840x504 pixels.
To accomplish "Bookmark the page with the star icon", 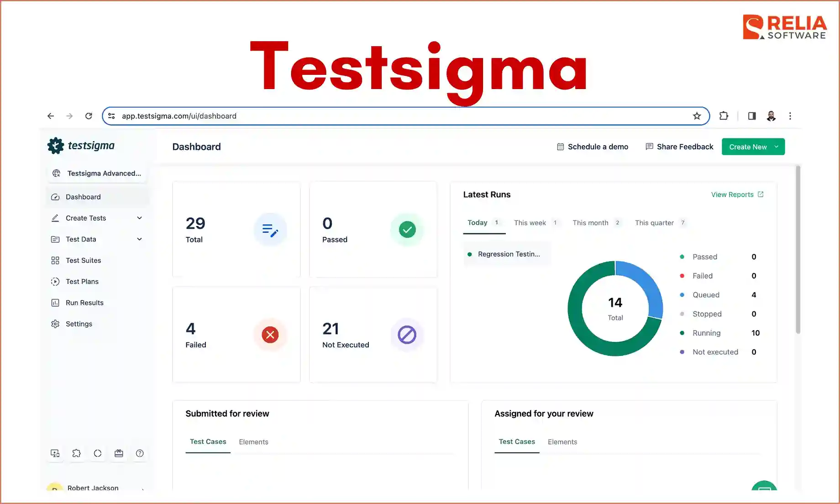I will coord(697,116).
